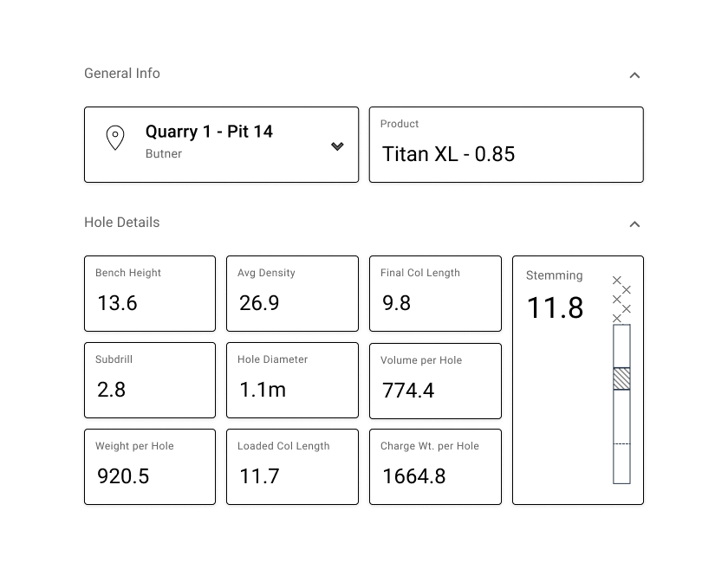Click the Loaded Col Length value 11.7

pyautogui.click(x=259, y=476)
